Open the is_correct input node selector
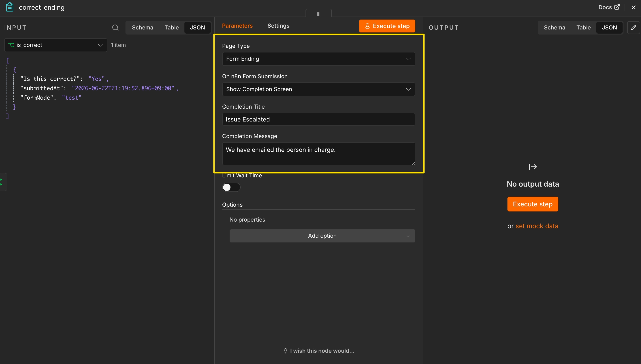This screenshot has height=364, width=641. click(55, 45)
